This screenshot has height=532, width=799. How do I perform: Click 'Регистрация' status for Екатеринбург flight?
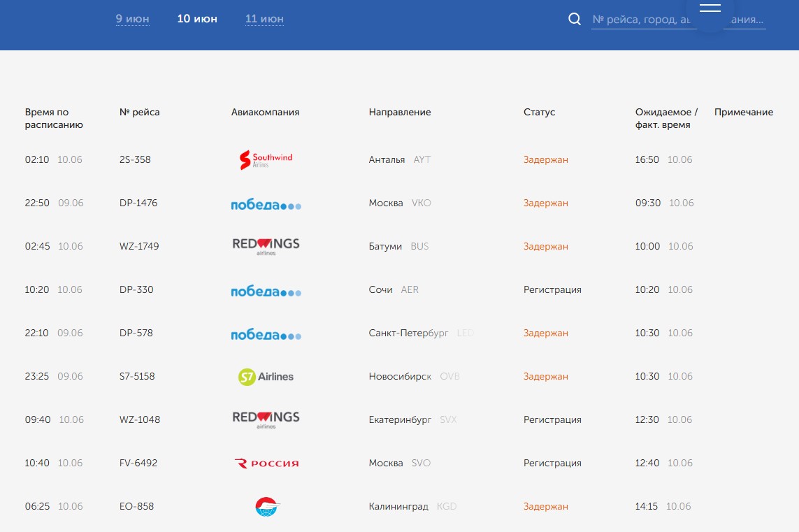552,419
